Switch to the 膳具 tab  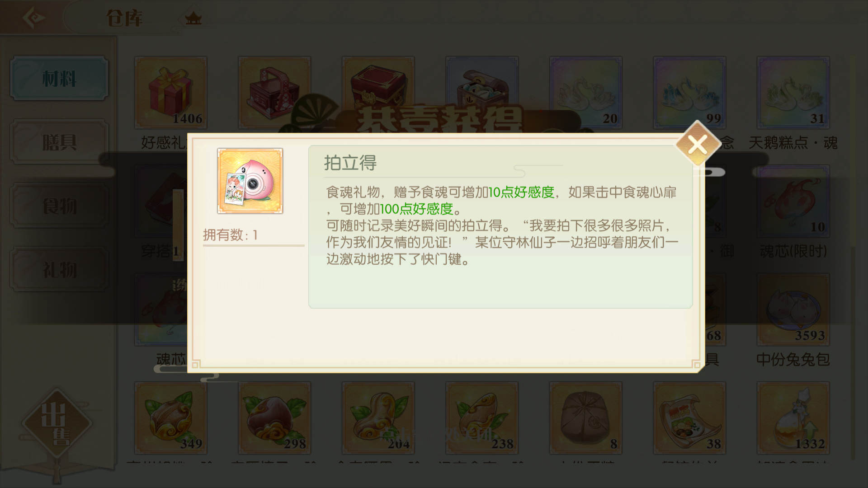[x=59, y=142]
